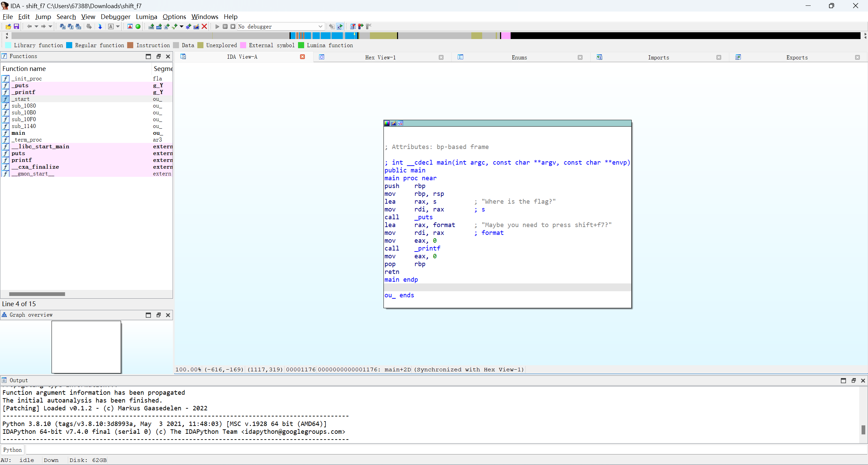Click the blue star icon
The height and width of the screenshot is (465, 868).
[189, 26]
